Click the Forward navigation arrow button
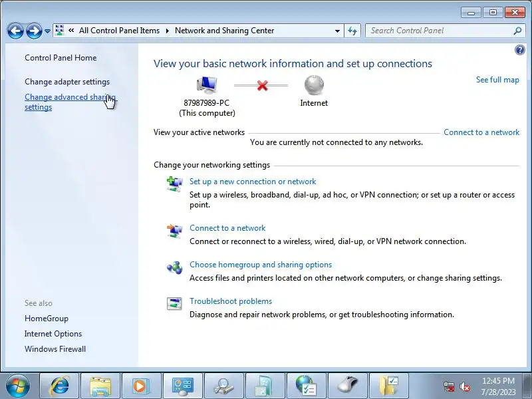The height and width of the screenshot is (399, 532). pyautogui.click(x=34, y=31)
